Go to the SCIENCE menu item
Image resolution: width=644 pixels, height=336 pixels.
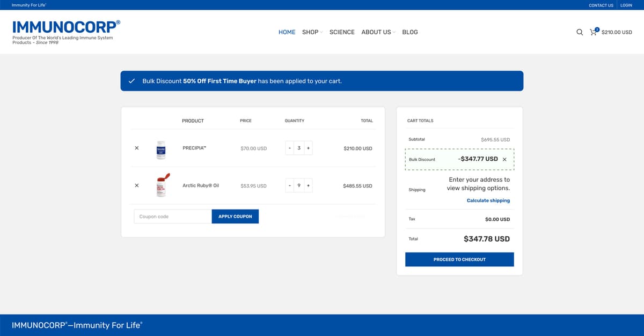tap(342, 32)
